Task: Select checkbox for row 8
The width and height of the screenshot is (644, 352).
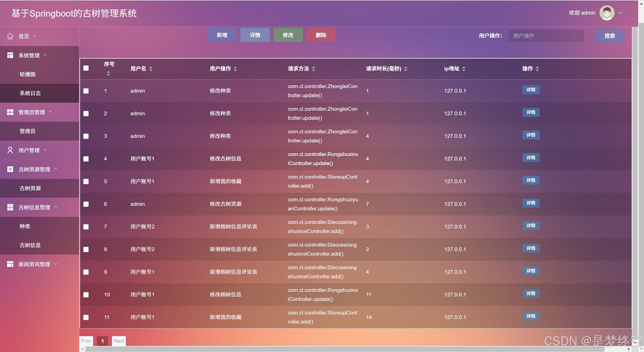Action: (x=86, y=249)
